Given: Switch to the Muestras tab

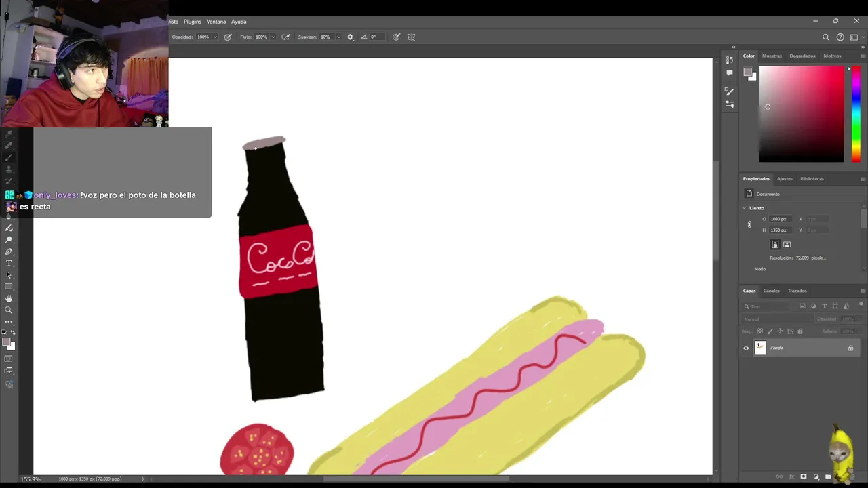Looking at the screenshot, I should (772, 56).
